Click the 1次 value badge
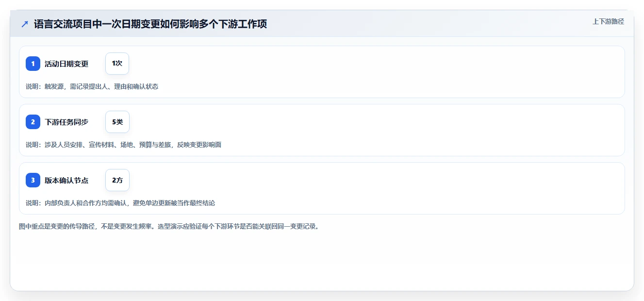Screen dimensions: 644x301 click(x=117, y=64)
